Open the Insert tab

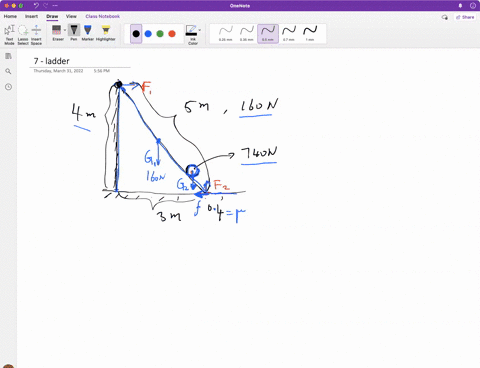pos(31,16)
